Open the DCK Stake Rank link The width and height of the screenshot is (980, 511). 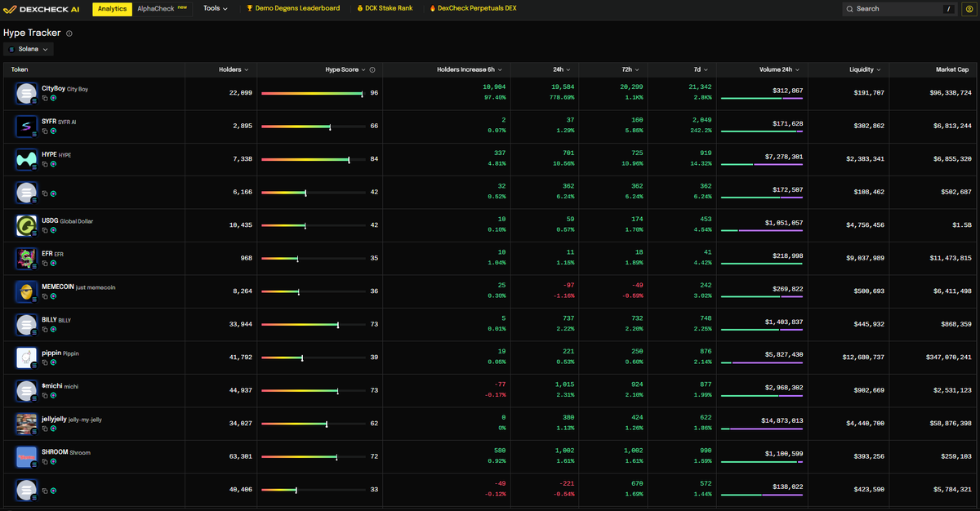click(384, 8)
